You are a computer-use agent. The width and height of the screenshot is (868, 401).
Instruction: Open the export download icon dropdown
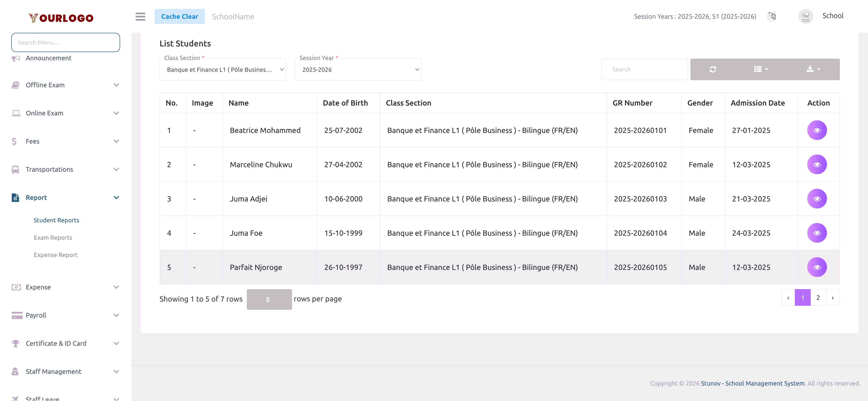coord(813,69)
